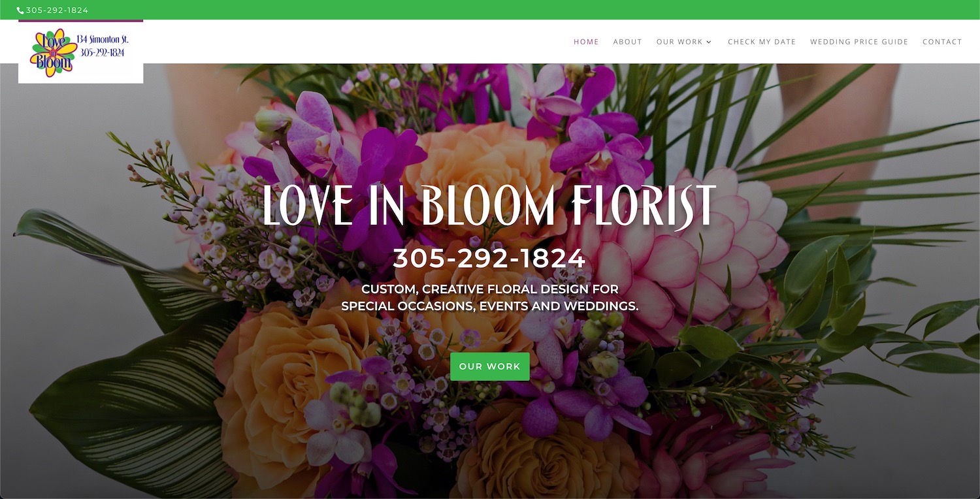Click the green Our Work button

[490, 366]
